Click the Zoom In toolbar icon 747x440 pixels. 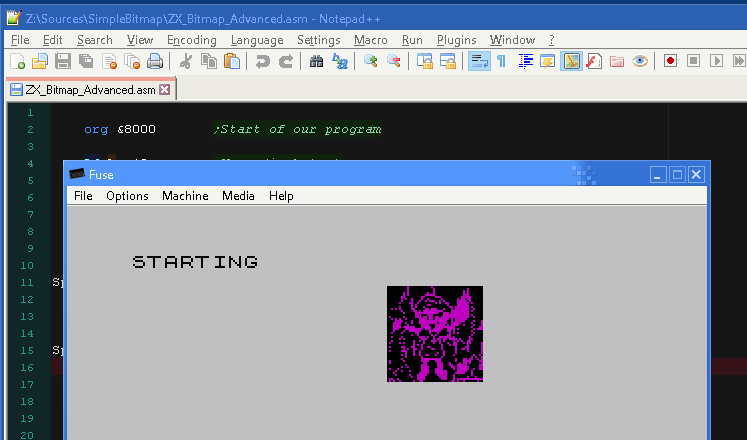click(x=371, y=62)
